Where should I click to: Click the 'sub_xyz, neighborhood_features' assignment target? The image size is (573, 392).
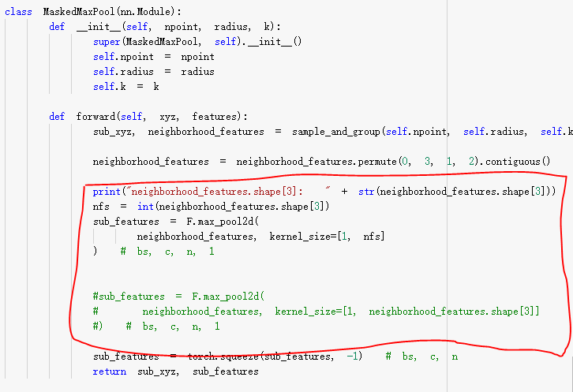click(178, 132)
